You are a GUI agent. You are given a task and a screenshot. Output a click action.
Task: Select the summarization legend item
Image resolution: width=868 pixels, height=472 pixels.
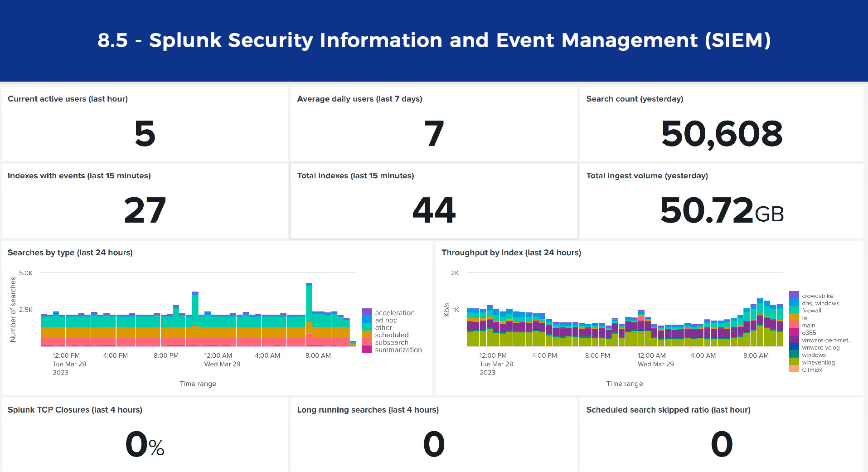click(398, 350)
